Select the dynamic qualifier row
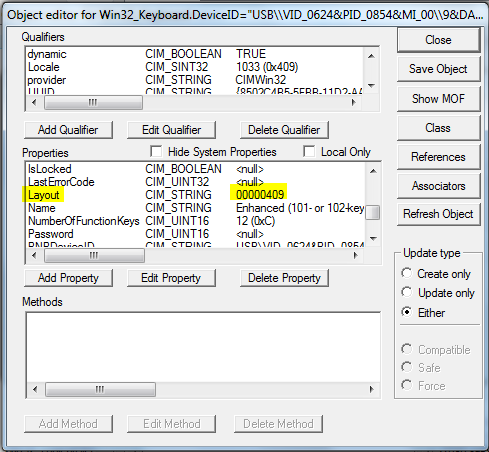489x452 pixels. click(195, 54)
